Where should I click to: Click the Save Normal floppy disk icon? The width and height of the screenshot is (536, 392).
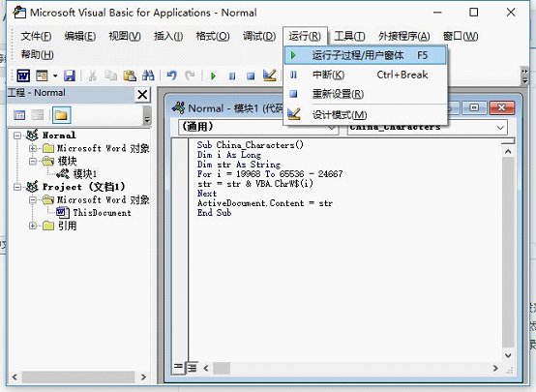(x=70, y=75)
